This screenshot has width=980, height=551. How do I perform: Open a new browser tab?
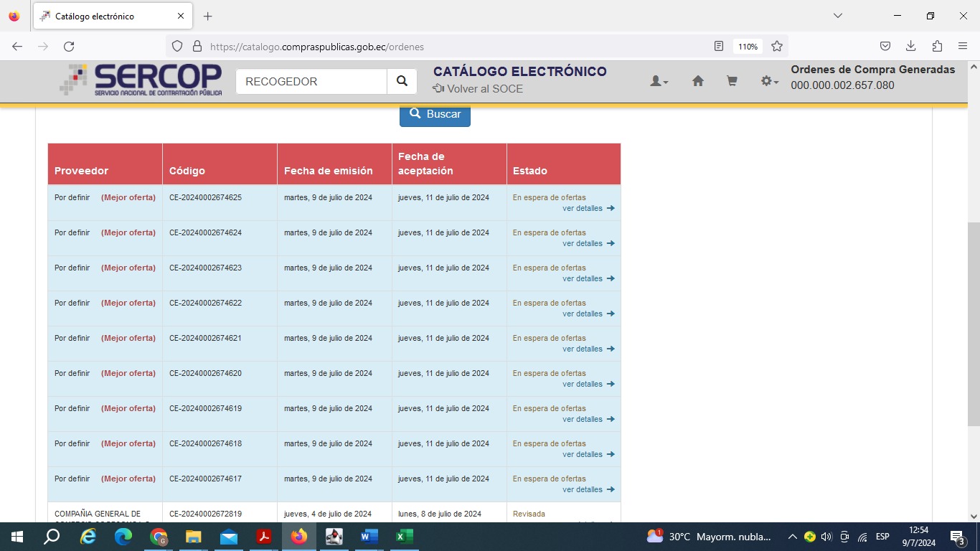pos(208,16)
